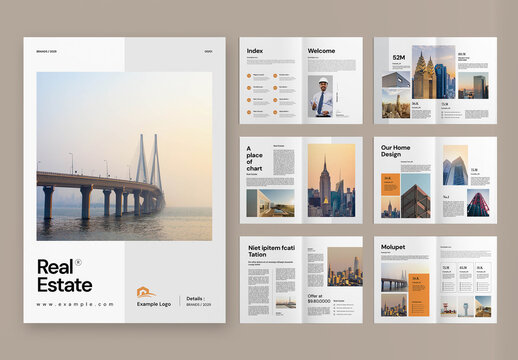Select the terrace house photo under the chart text
This screenshot has height=360, width=518.
point(270,203)
